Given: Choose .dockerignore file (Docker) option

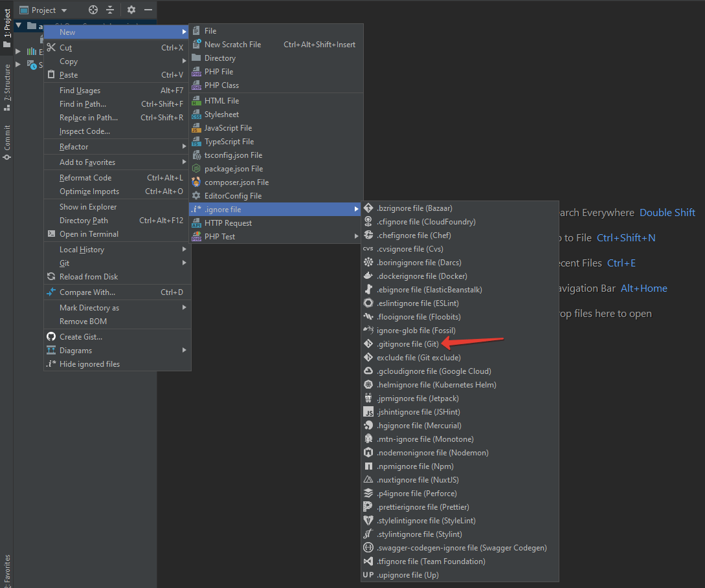Looking at the screenshot, I should (x=421, y=276).
